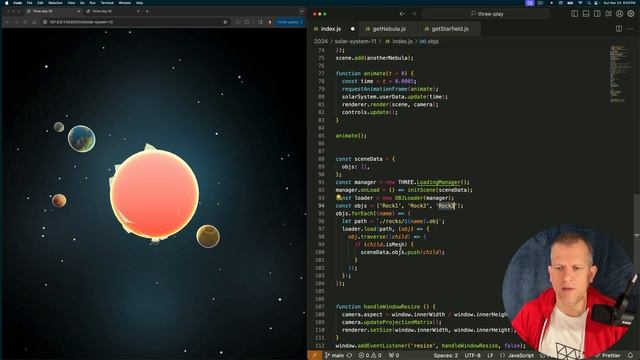The image size is (640, 360).
Task: Open the Prettier status bar item
Action: click(609, 356)
